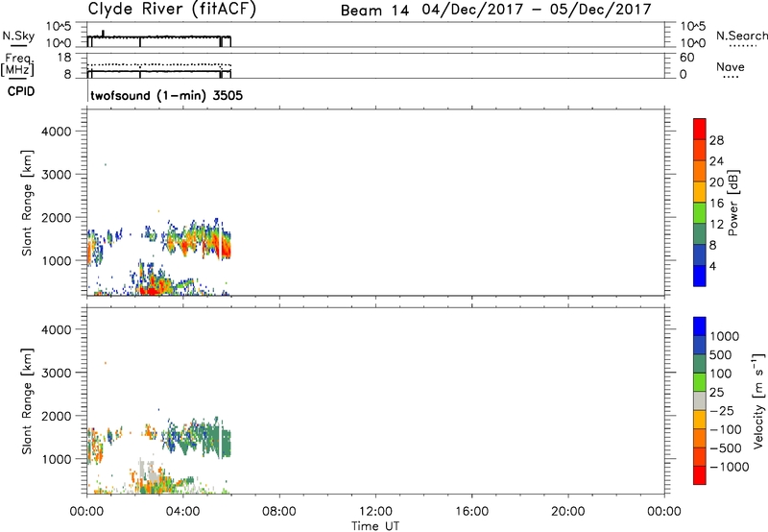This screenshot has height=532, width=768.
Task: Click the '16:00' time axis tick label
Action: coord(471,512)
